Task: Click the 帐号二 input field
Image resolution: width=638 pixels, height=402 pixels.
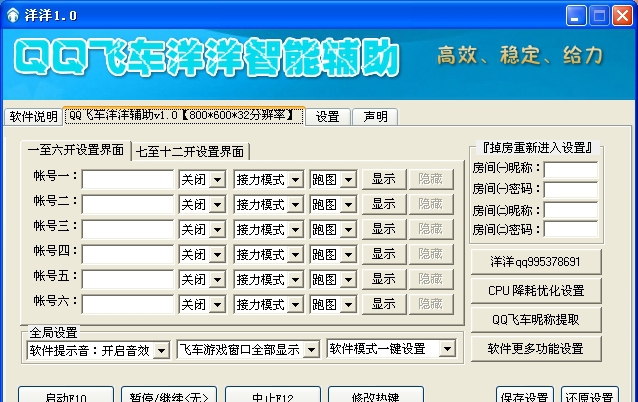Action: pos(128,204)
